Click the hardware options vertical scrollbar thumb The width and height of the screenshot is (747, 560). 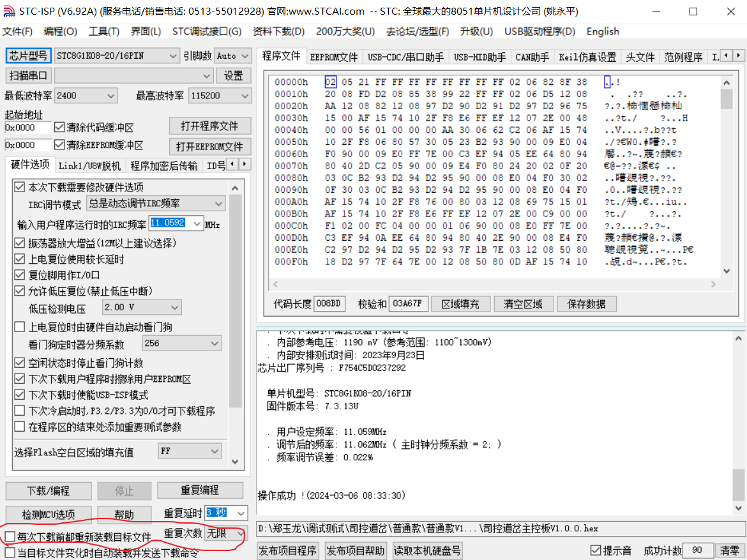tap(235, 301)
